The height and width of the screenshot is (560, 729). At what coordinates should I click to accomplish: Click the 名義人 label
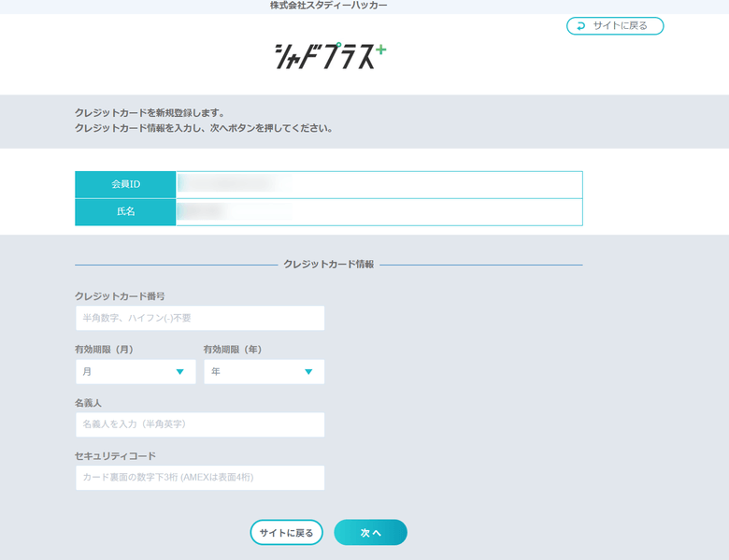pos(89,403)
